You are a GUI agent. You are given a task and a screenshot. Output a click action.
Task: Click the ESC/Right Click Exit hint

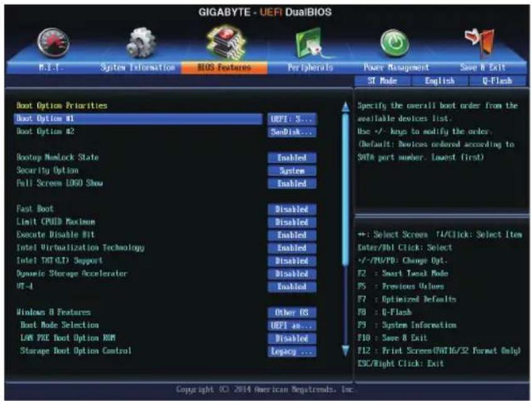(x=401, y=364)
